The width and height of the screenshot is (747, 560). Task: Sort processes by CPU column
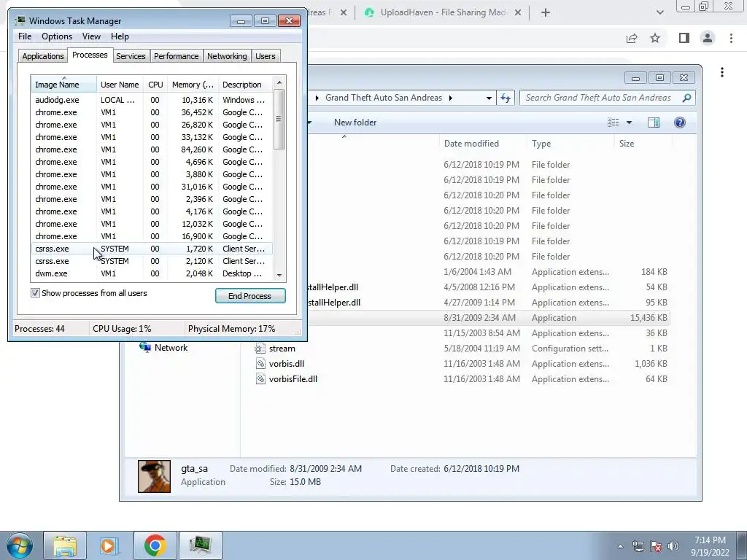coord(155,85)
